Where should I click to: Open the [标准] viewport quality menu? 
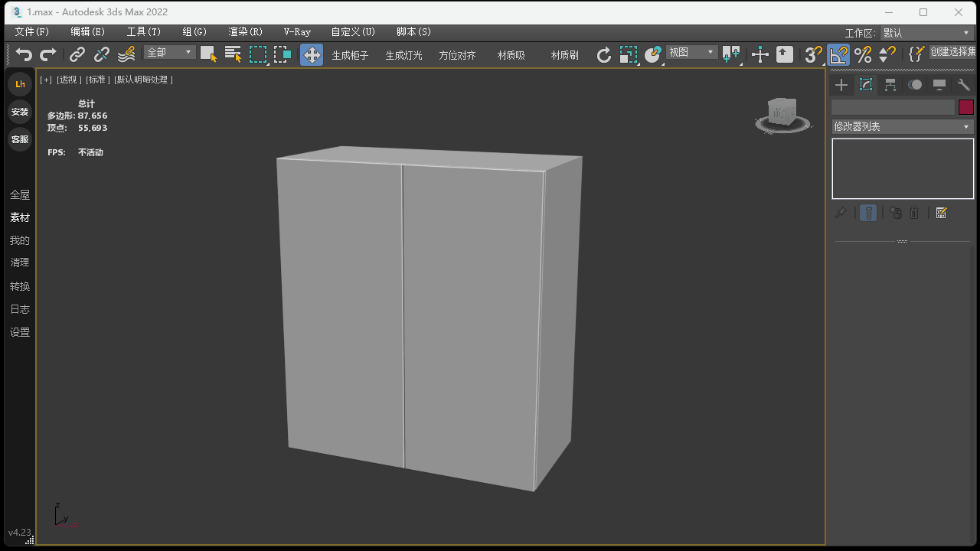[98, 80]
